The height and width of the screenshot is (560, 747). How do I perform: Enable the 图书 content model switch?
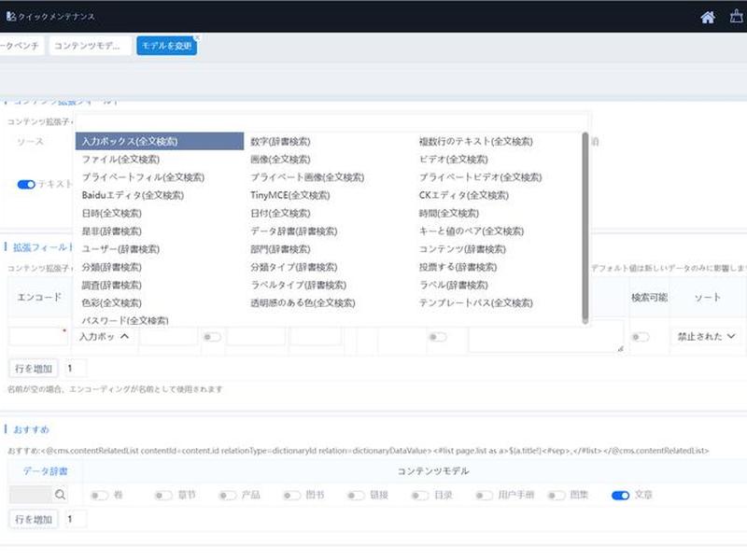291,496
